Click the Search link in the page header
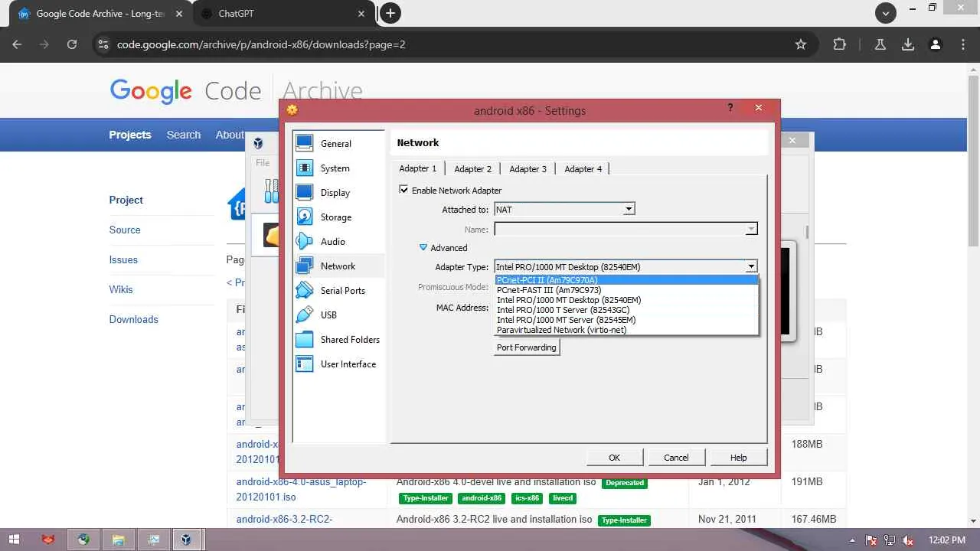Screen dimensions: 980x551 [184, 135]
